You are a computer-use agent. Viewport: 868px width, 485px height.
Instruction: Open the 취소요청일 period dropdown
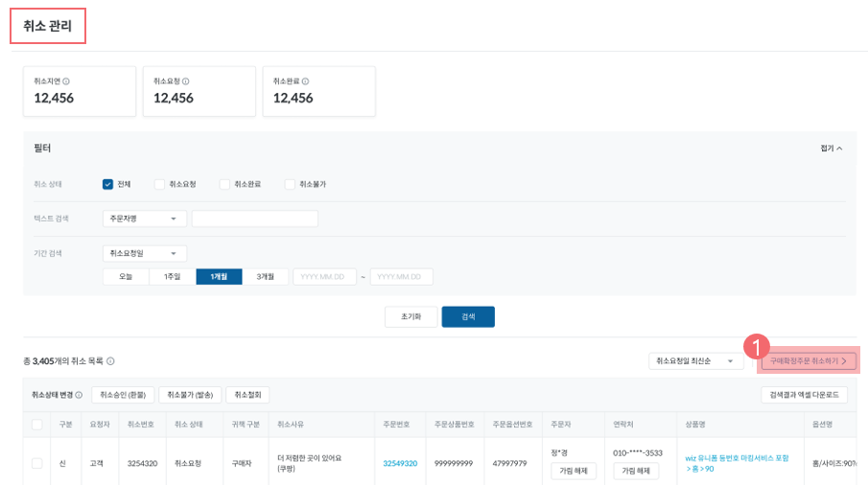point(145,253)
